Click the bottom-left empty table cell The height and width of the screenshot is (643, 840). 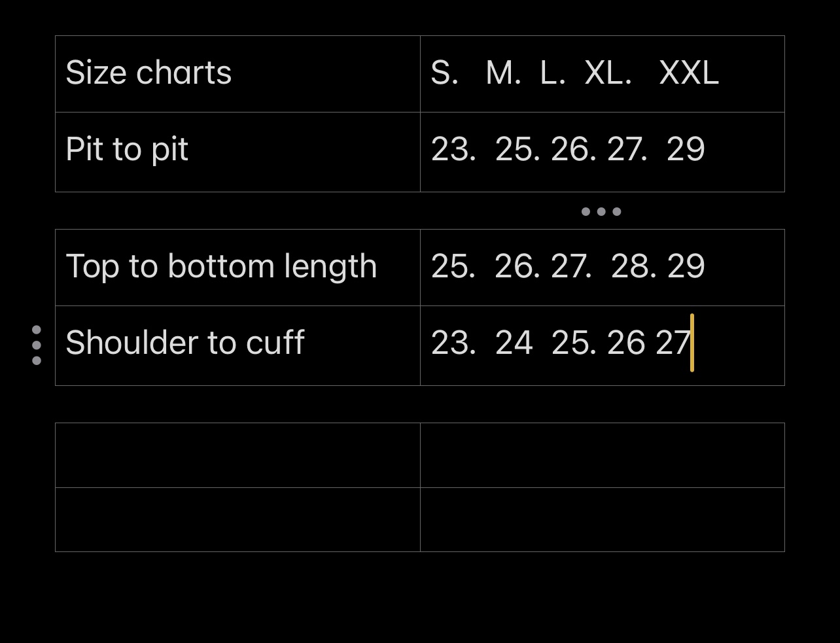[x=237, y=519]
